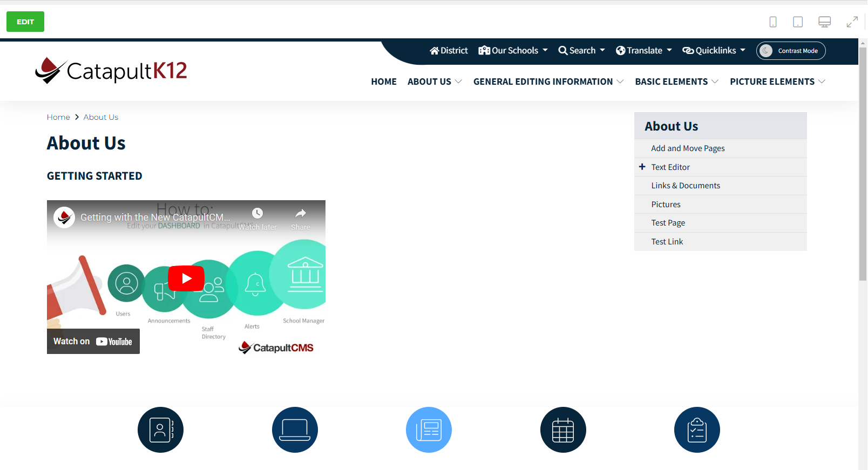The image size is (868, 470).
Task: Switch to desktop preview icon
Action: pos(824,22)
